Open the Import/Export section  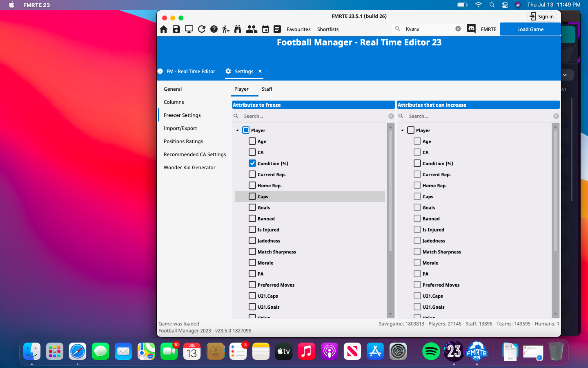pyautogui.click(x=180, y=128)
